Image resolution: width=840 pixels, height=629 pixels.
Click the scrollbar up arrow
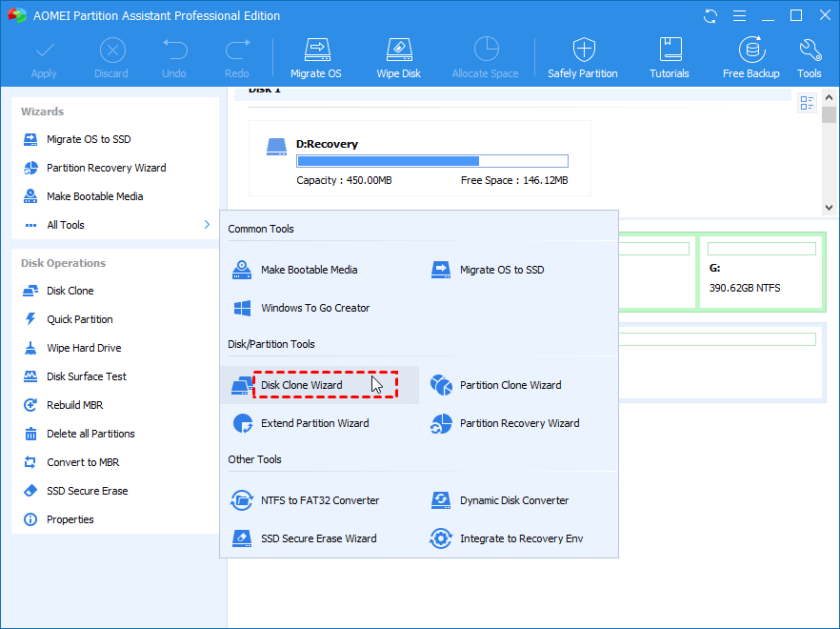tap(830, 97)
